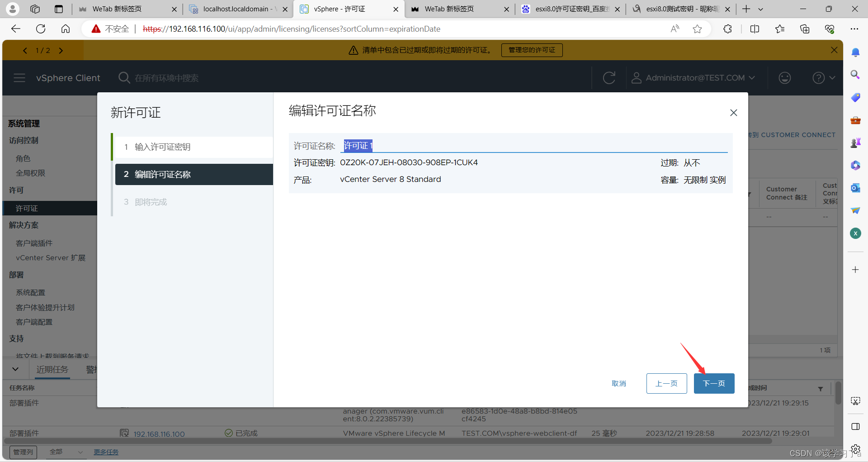Click the 192.168.116.100 task target link

tap(159, 433)
